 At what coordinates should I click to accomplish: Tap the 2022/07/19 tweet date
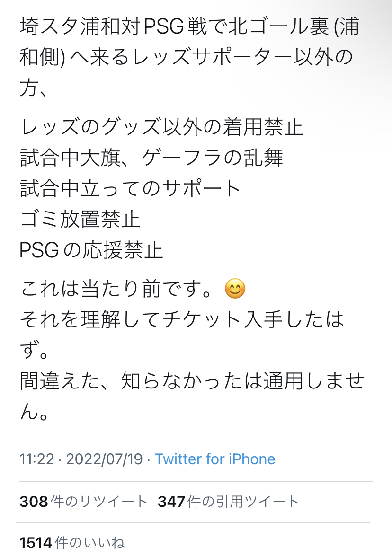coord(104,459)
